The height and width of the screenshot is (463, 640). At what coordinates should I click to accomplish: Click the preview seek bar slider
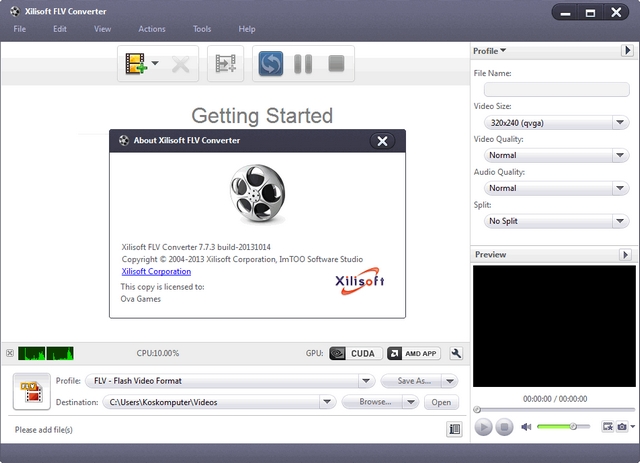[x=554, y=410]
